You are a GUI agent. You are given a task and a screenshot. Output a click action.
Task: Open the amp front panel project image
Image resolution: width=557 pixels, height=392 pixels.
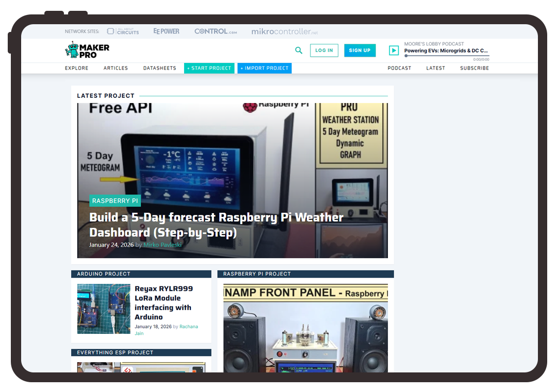click(x=305, y=328)
